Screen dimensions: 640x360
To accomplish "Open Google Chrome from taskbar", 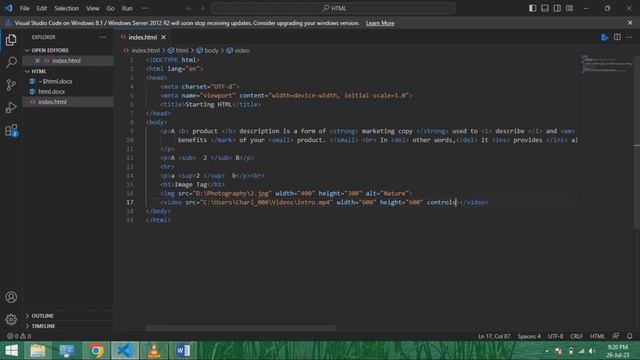I will [x=96, y=350].
